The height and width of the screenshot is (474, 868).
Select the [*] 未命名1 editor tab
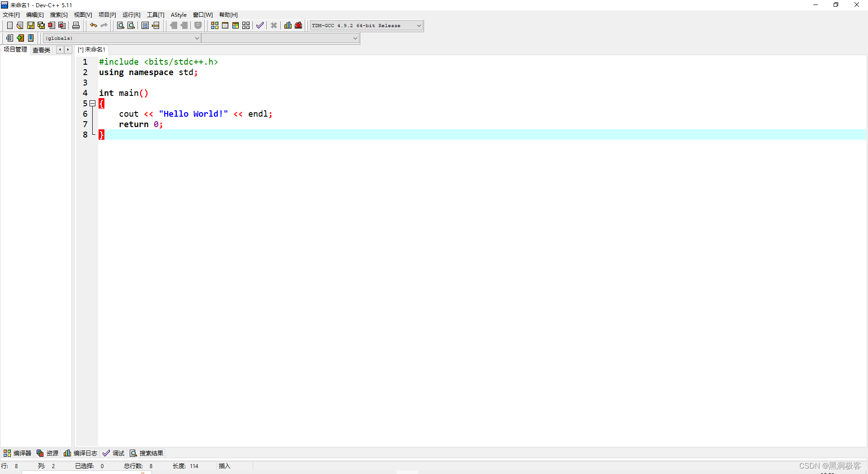[x=91, y=49]
